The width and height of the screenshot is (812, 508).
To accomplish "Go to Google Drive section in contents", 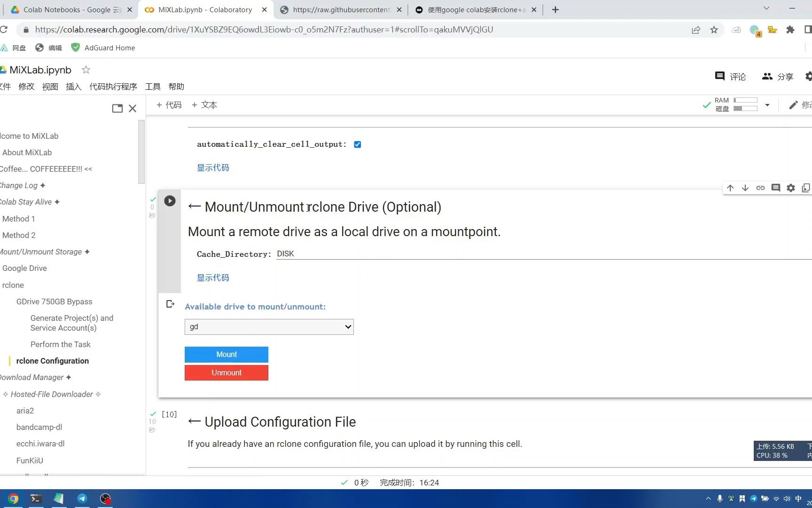I will pyautogui.click(x=24, y=268).
